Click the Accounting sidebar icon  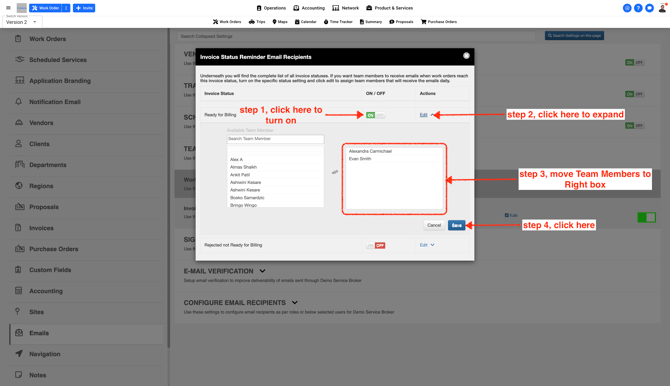point(18,291)
